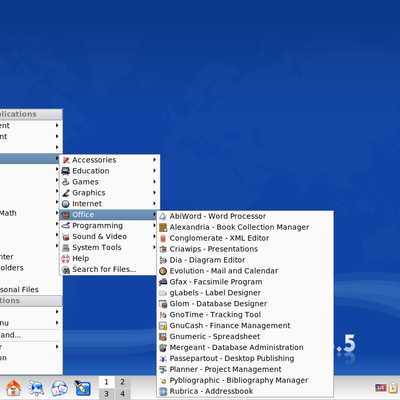
Task: Switch to workspace 2 in pager
Action: point(122,382)
